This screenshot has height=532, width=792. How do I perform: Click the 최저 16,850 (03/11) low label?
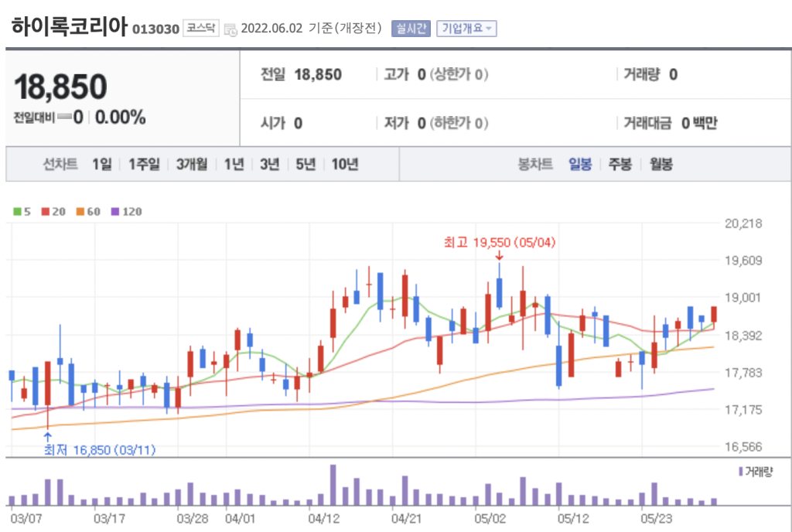point(100,450)
